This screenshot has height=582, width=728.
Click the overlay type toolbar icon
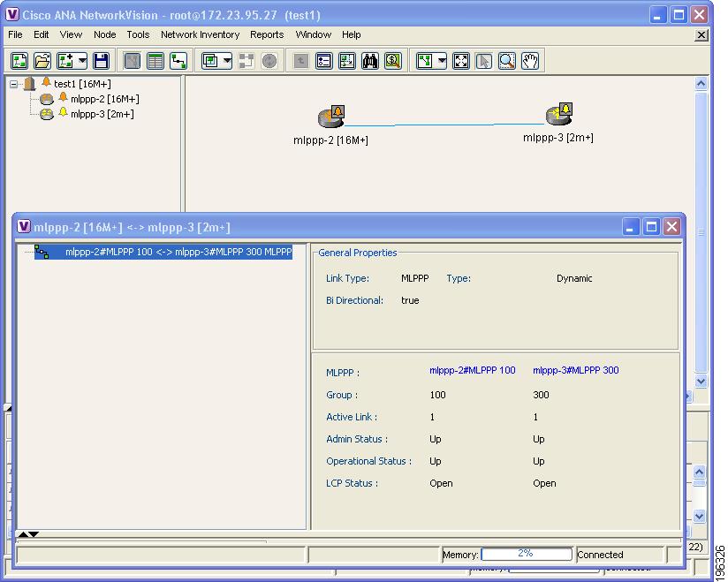click(210, 61)
